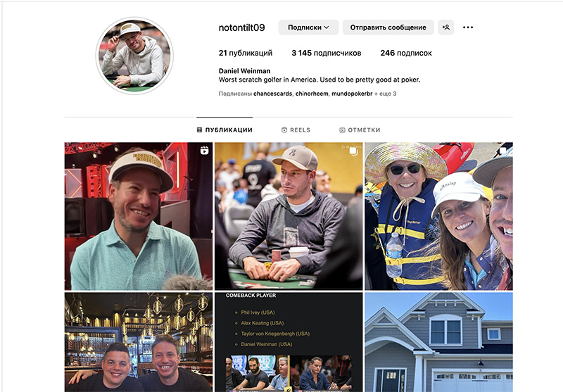
Task: Open the 3 145 подписчиков list
Action: point(327,53)
